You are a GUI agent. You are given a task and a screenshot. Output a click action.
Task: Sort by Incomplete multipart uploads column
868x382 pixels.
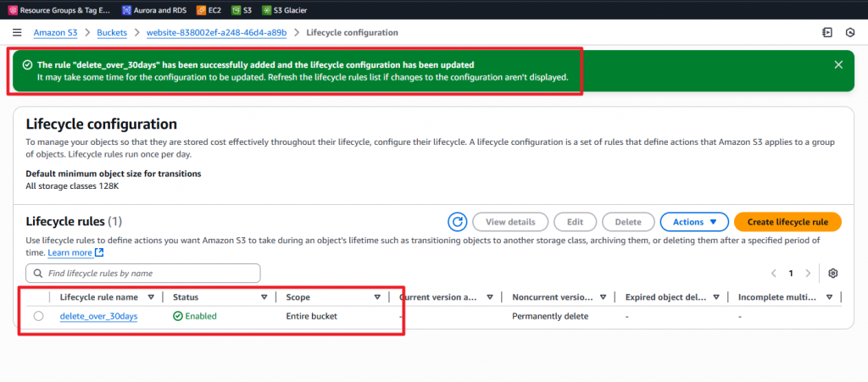tap(829, 297)
